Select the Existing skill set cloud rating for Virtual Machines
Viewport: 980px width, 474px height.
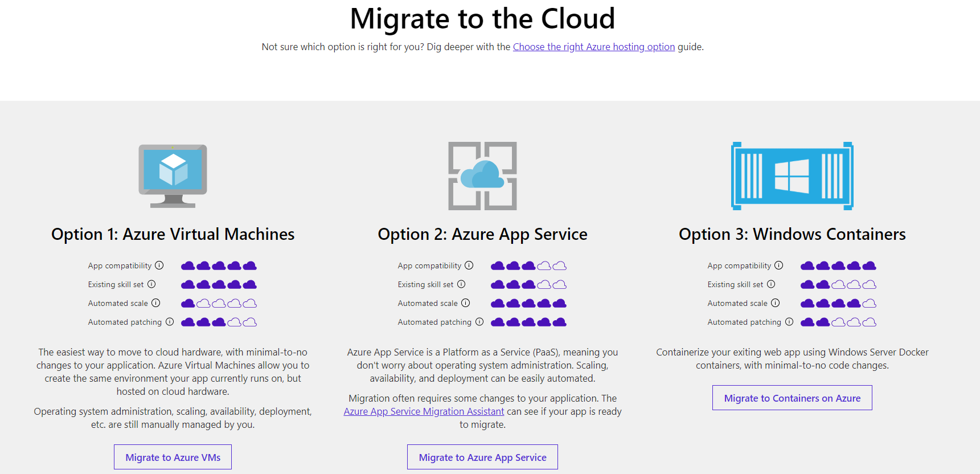click(219, 285)
